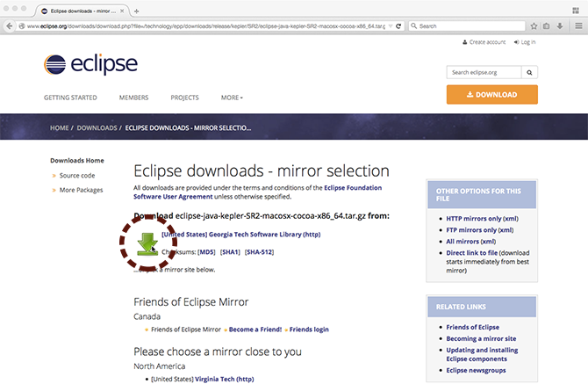This screenshot has width=588, height=384.
Task: Open the browser downloads arrow icon
Action: click(x=560, y=25)
